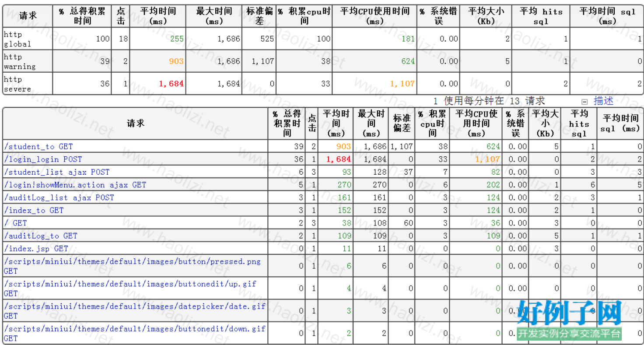This screenshot has height=345, width=644.
Task: Sort lower table by the 请求 column header
Action: tap(136, 123)
